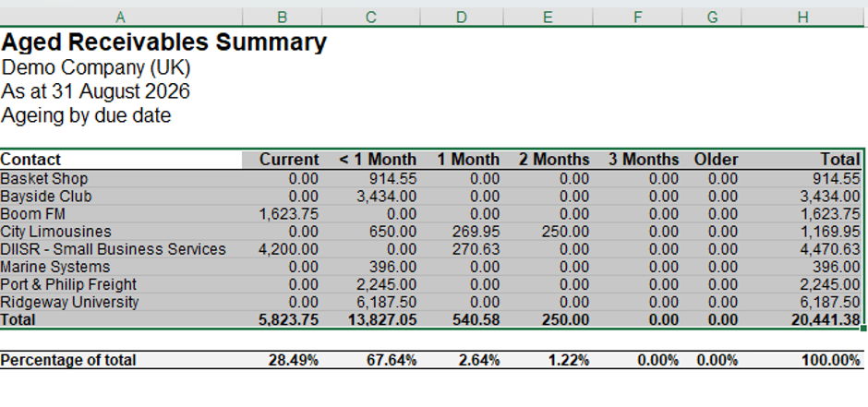The image size is (868, 407).
Task: Select column C header
Action: [x=370, y=18]
